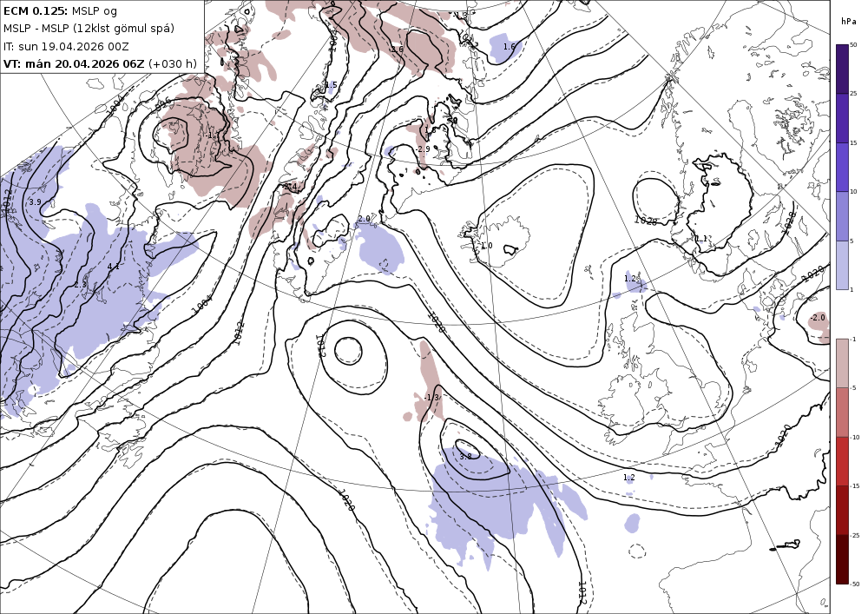
Task: Click the '-1.0' value over Iceland
Action: coord(485,245)
